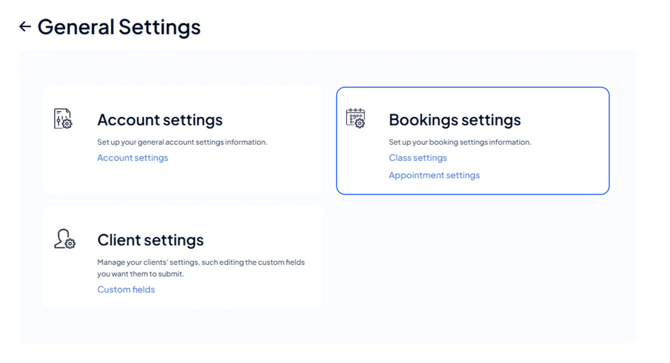This screenshot has width=670, height=363.
Task: Click text 'Set up your booking settings information.'
Action: [460, 142]
